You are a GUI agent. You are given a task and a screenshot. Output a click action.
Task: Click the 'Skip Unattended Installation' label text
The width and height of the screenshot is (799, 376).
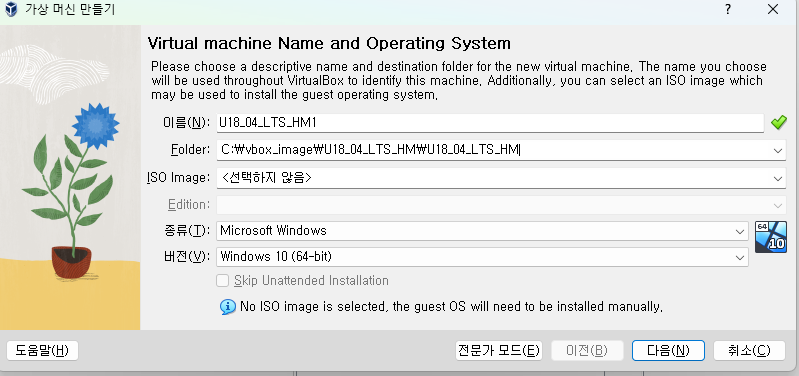coord(311,281)
